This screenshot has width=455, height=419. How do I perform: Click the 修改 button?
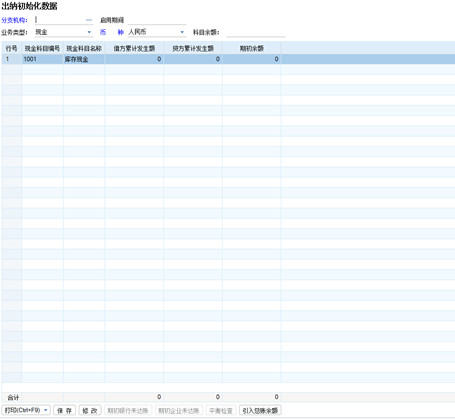coord(90,410)
